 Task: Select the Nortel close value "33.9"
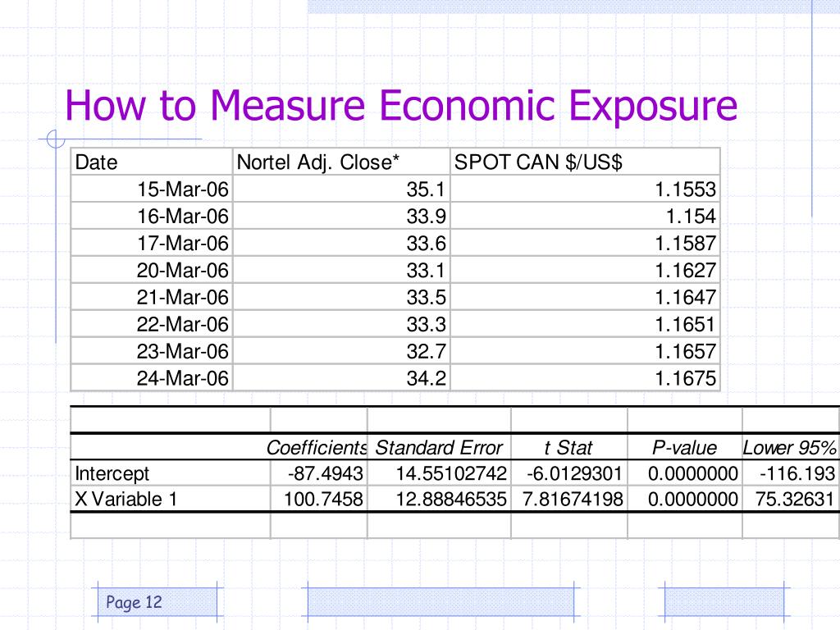341,216
